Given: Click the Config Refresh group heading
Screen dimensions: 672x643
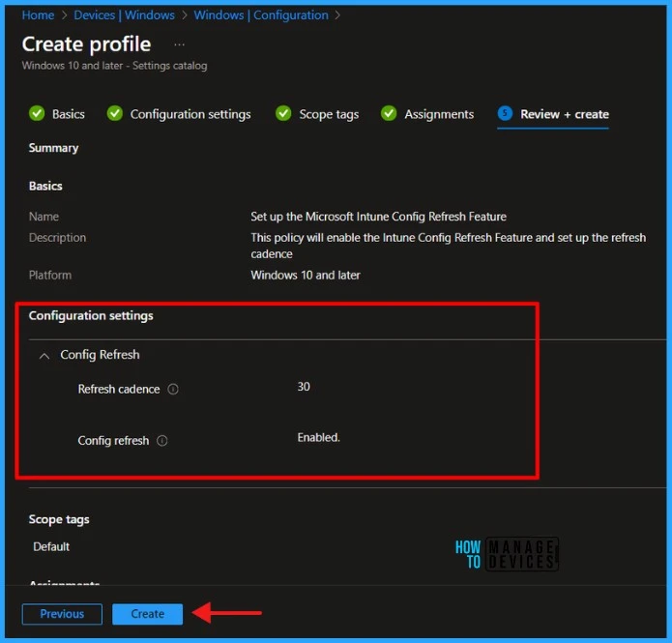Looking at the screenshot, I should pos(100,355).
